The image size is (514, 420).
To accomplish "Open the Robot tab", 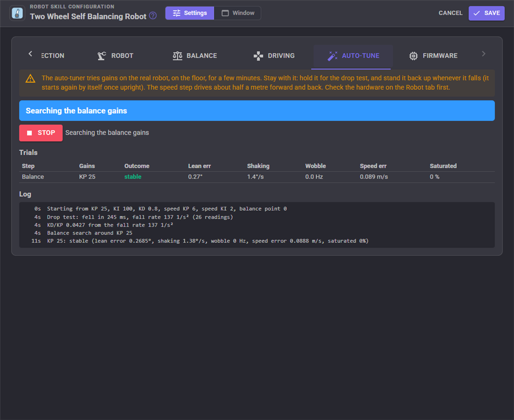I will 115,56.
